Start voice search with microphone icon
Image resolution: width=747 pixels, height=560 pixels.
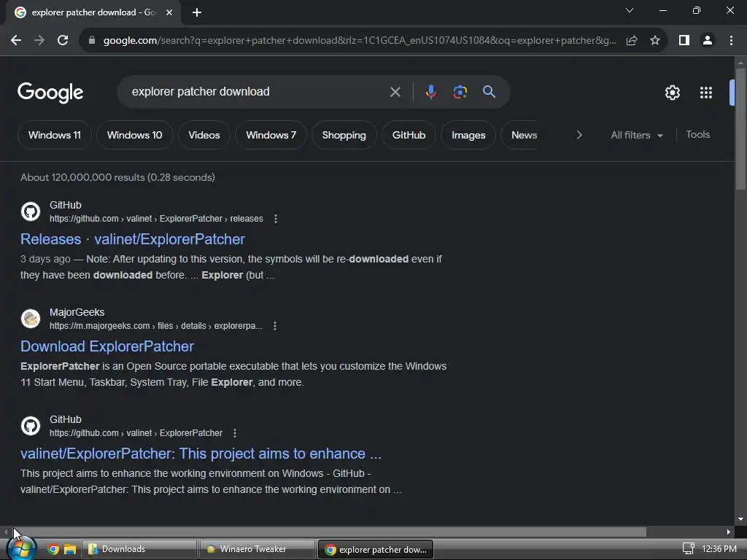pyautogui.click(x=430, y=92)
